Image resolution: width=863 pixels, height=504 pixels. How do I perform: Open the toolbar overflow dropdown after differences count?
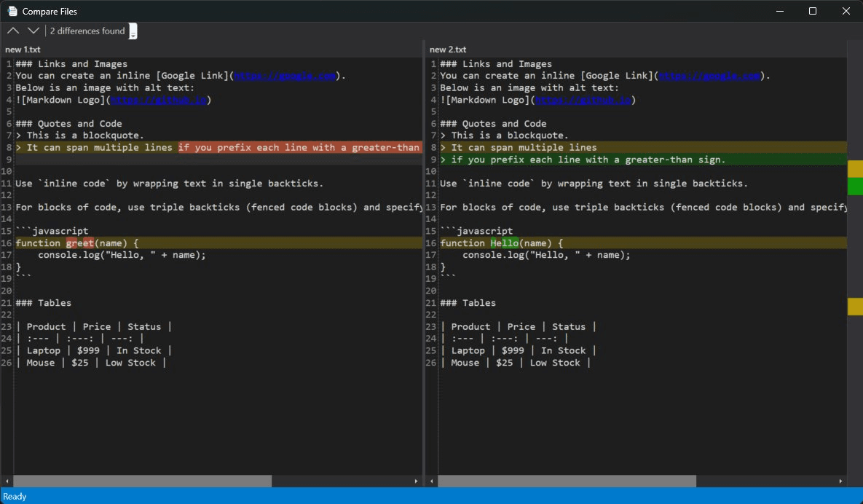[133, 31]
